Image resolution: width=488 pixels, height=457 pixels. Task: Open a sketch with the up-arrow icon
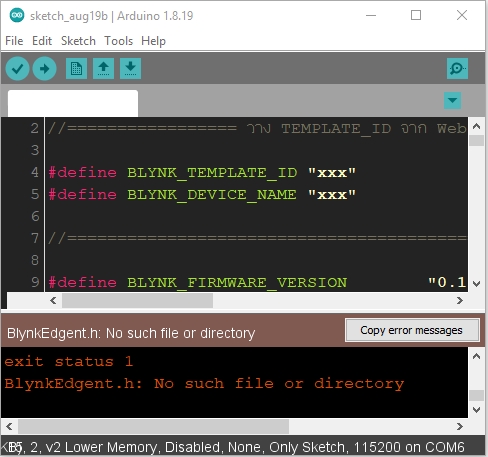[x=103, y=69]
